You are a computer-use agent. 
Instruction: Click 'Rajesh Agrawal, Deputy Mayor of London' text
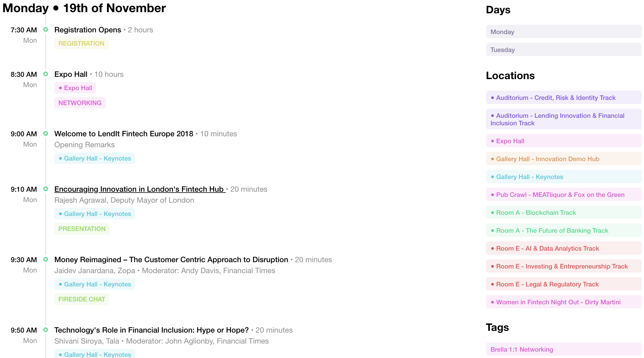click(x=124, y=200)
